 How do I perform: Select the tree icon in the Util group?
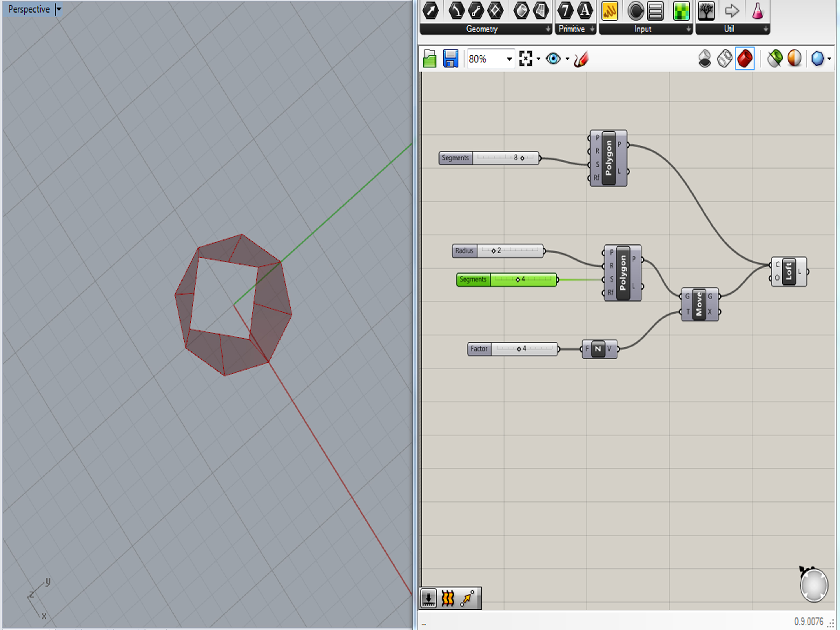point(706,11)
